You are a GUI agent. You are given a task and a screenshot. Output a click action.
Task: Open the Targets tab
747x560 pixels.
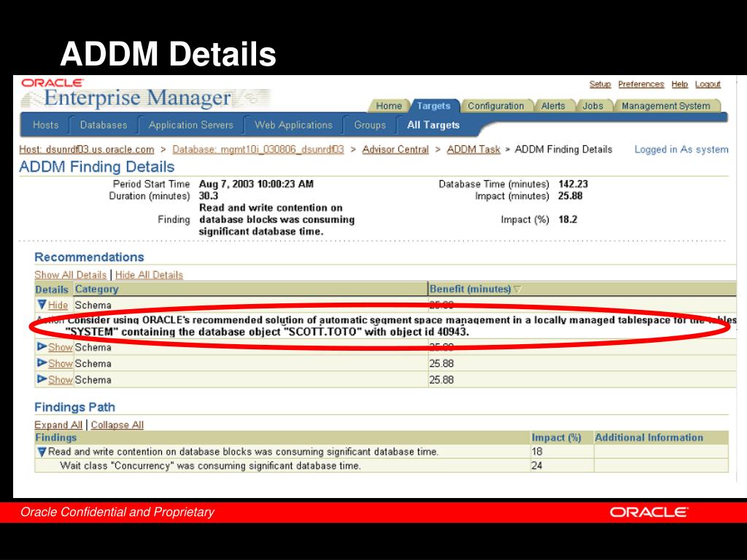[x=433, y=106]
